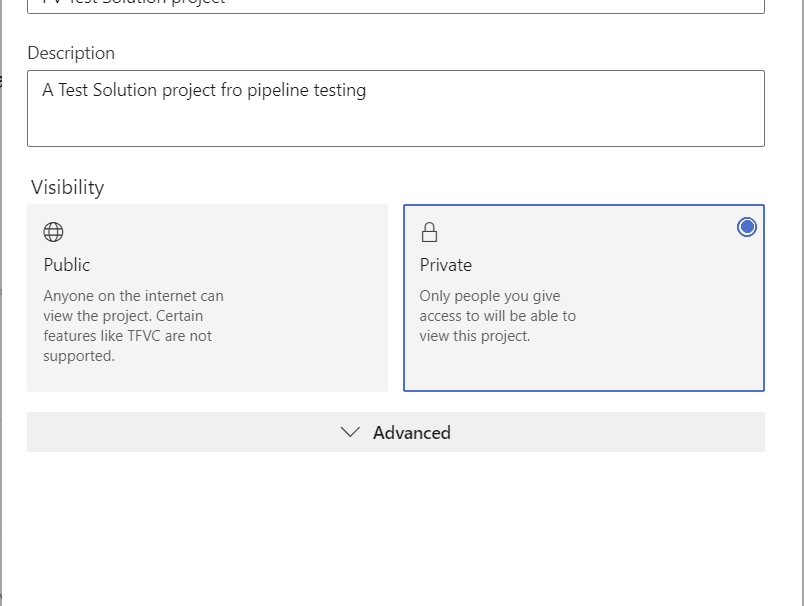Viewport: 804px width, 606px height.
Task: Click the "Description" field label
Action: tap(71, 53)
